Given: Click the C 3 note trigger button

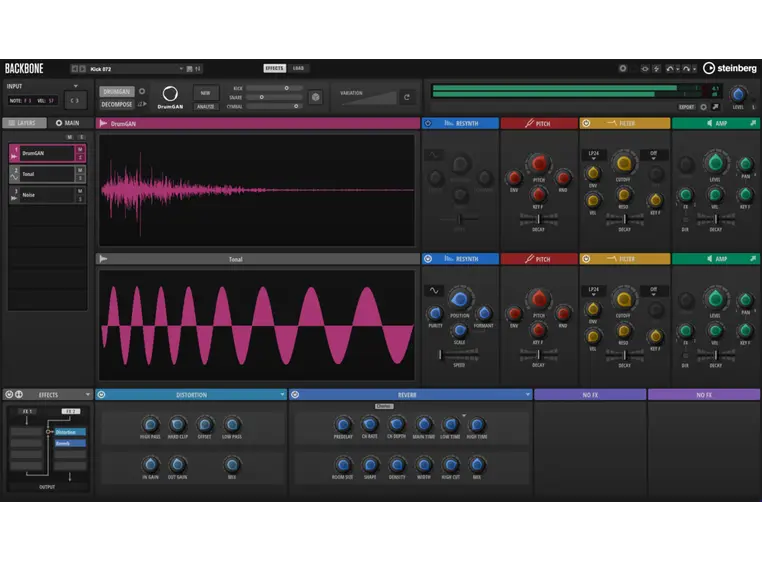Looking at the screenshot, I should 75,101.
